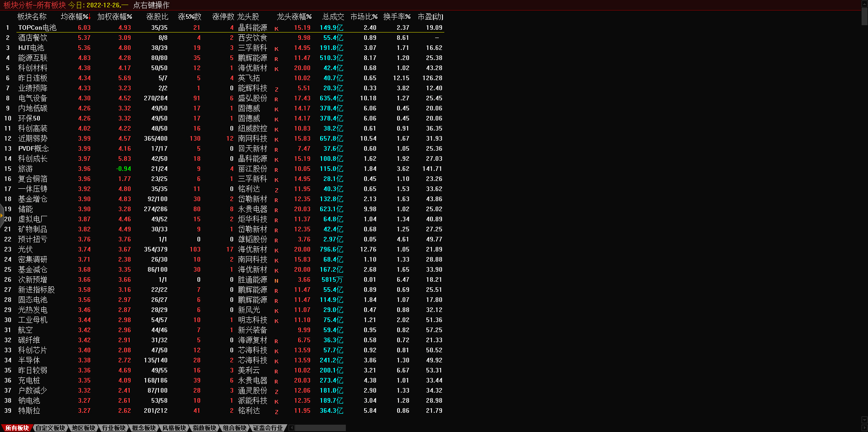Sort by the 加权涨幅% column header
868x432 pixels.
click(x=115, y=16)
